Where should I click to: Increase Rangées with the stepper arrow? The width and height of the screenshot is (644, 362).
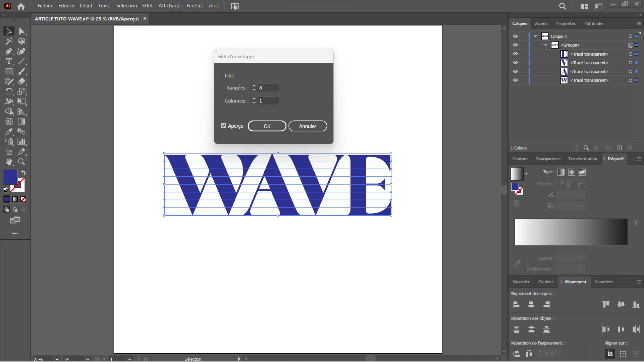point(254,86)
